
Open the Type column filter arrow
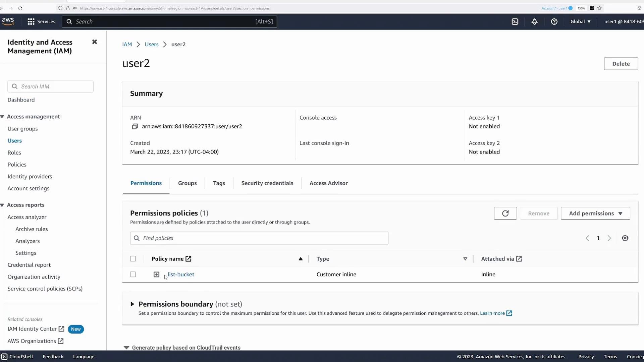click(x=465, y=259)
